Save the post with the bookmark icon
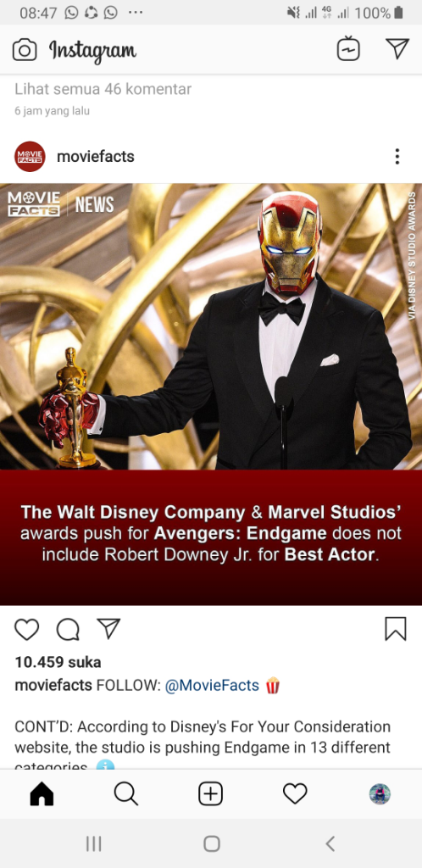Image resolution: width=422 pixels, height=868 pixels. [x=396, y=629]
